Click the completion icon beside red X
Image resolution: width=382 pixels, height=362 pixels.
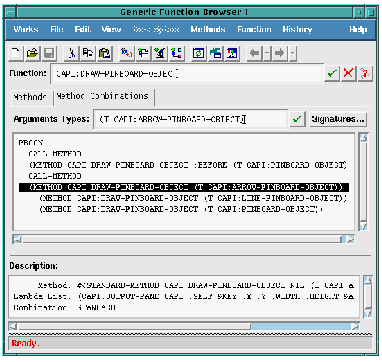(365, 73)
